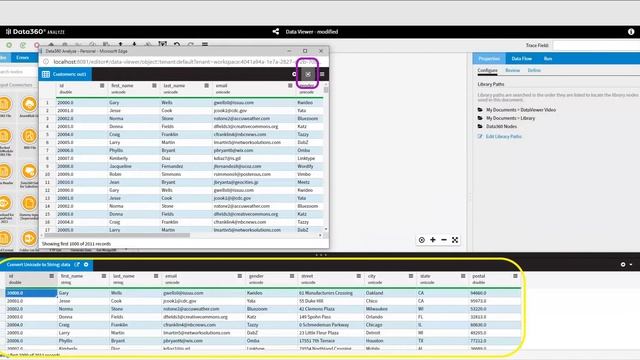The width and height of the screenshot is (640, 360).
Task: Click the My Documents > Library path text
Action: pos(510,118)
